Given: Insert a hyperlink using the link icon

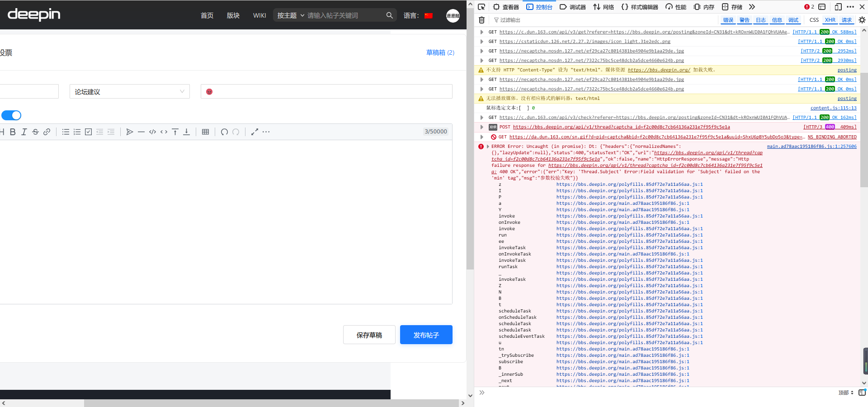Looking at the screenshot, I should click(x=47, y=132).
